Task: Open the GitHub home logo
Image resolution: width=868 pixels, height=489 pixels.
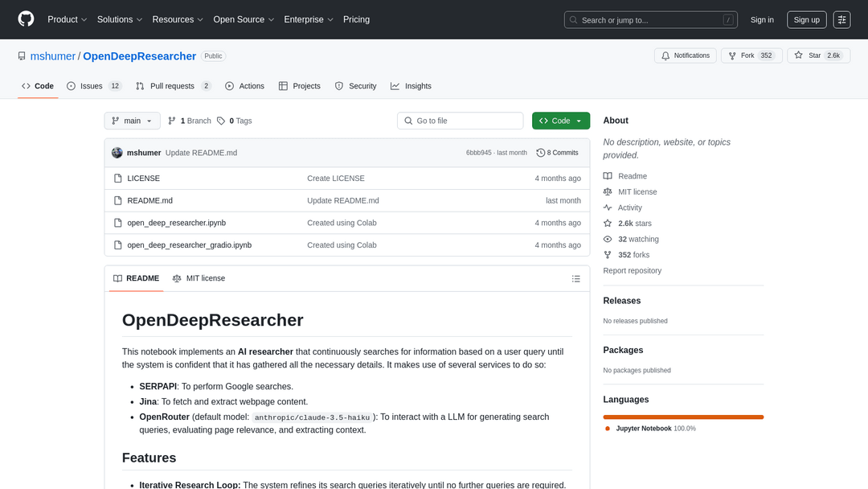Action: 26,19
